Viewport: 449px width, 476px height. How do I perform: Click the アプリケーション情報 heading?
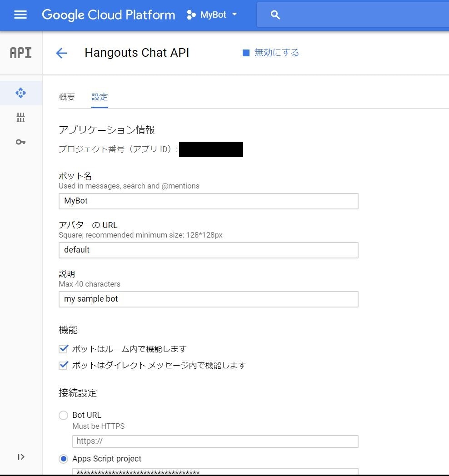click(107, 130)
